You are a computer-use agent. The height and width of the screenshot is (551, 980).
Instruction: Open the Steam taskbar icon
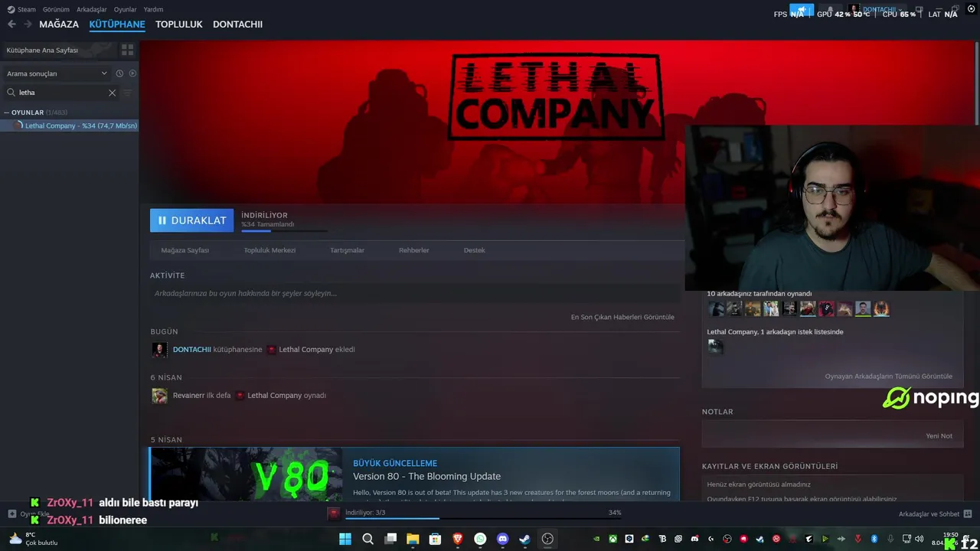(x=524, y=539)
